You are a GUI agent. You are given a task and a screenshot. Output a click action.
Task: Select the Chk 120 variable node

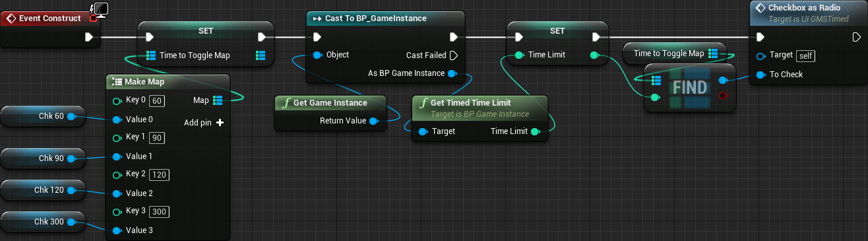tap(42, 190)
